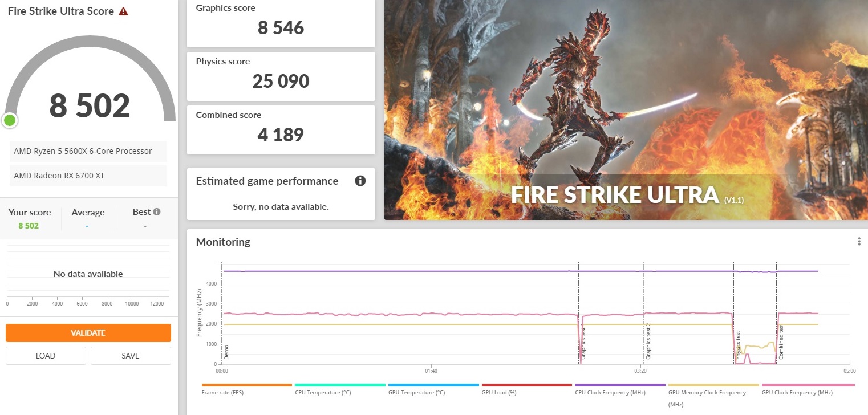The width and height of the screenshot is (868, 415).
Task: Click the LOAD button
Action: coord(46,356)
